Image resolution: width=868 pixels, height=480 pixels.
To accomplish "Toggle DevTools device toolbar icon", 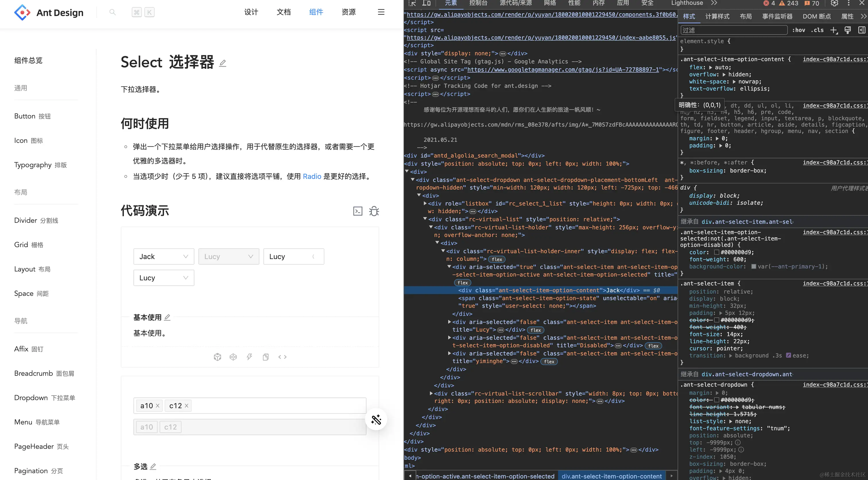I will [427, 3].
